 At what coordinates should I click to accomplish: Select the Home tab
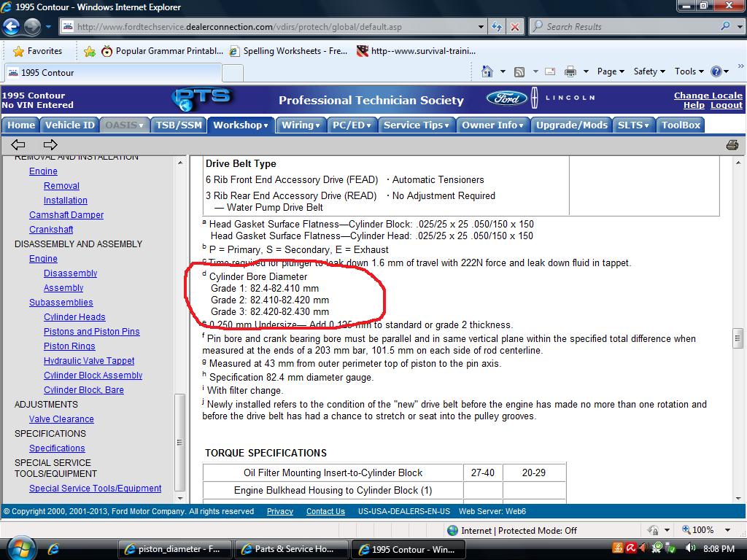coord(21,125)
